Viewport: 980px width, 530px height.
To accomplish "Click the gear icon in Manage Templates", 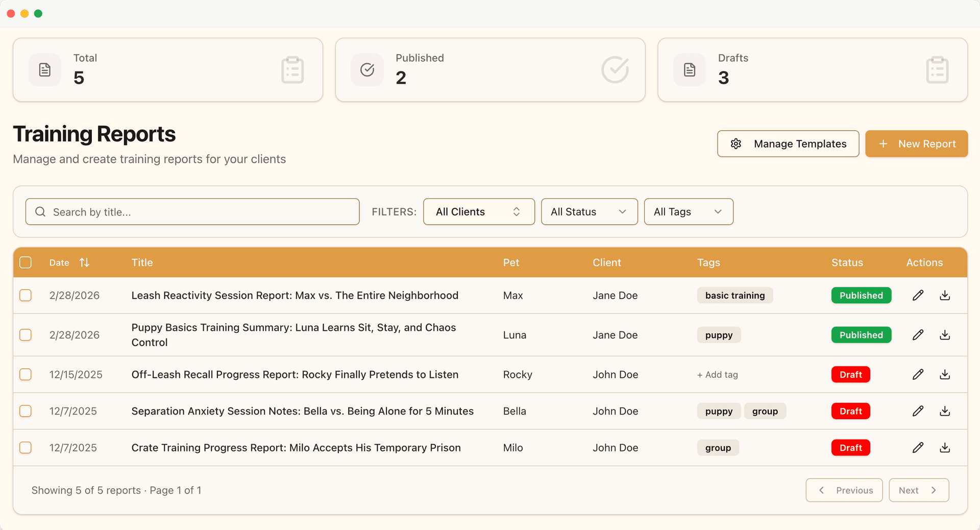I will tap(736, 144).
